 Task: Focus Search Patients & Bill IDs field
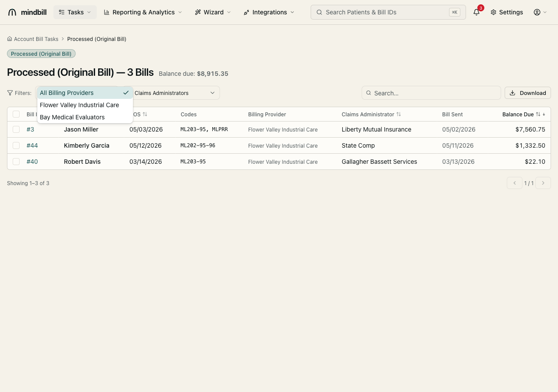tap(388, 12)
